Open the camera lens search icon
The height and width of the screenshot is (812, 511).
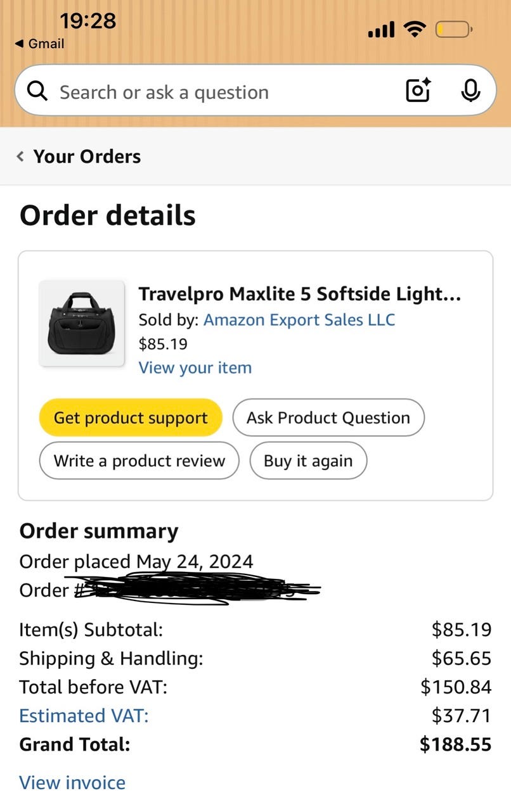[x=418, y=91]
